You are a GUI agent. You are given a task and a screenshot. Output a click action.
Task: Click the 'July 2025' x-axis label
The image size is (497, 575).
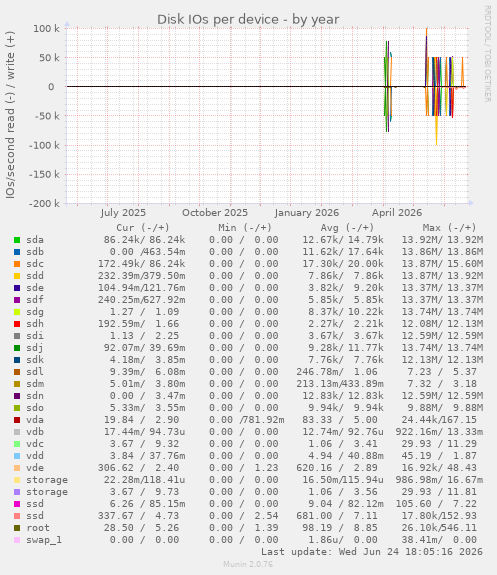(x=123, y=213)
